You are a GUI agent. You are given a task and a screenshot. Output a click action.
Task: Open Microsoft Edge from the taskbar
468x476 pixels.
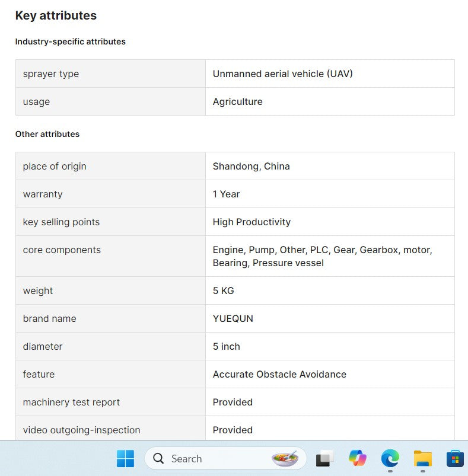pyautogui.click(x=390, y=458)
